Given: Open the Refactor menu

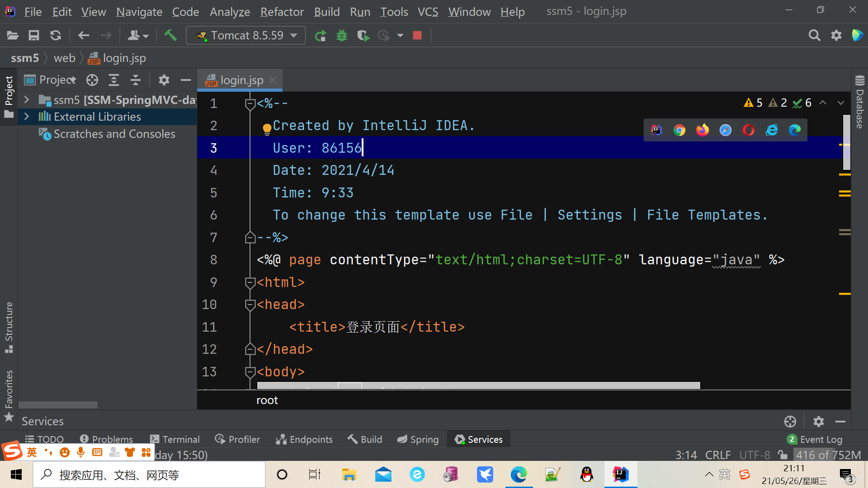Looking at the screenshot, I should coord(282,12).
